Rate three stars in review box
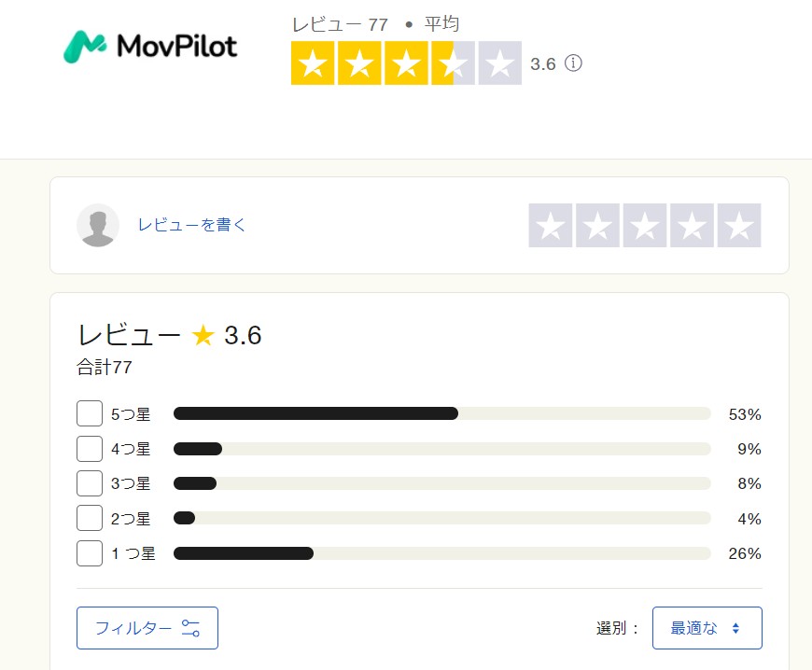The width and height of the screenshot is (812, 670). (645, 225)
